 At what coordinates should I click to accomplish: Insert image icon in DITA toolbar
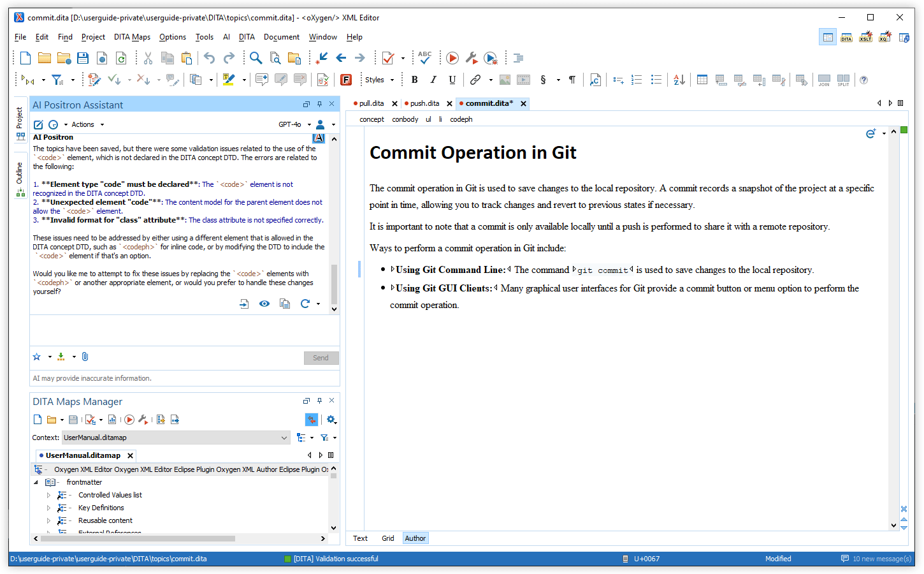[x=505, y=80]
